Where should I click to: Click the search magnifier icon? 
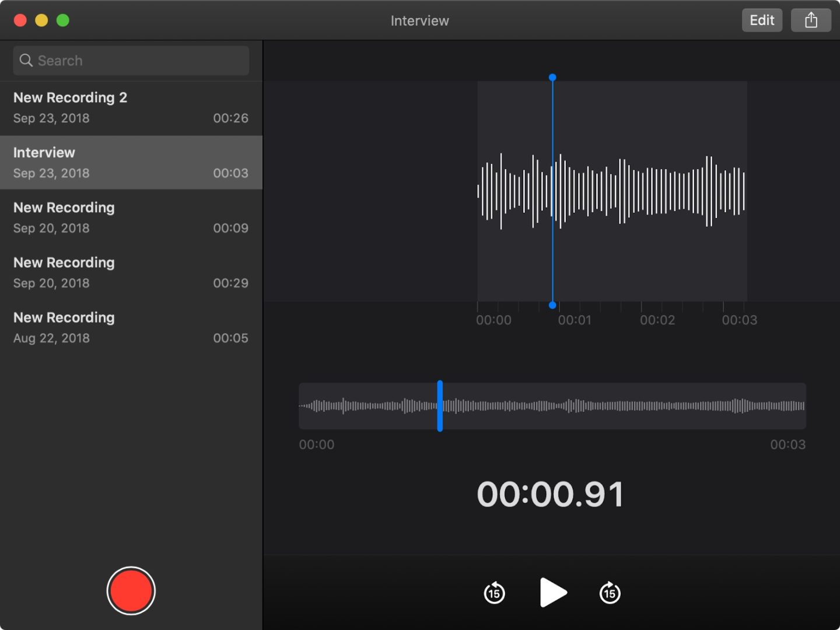pos(26,61)
